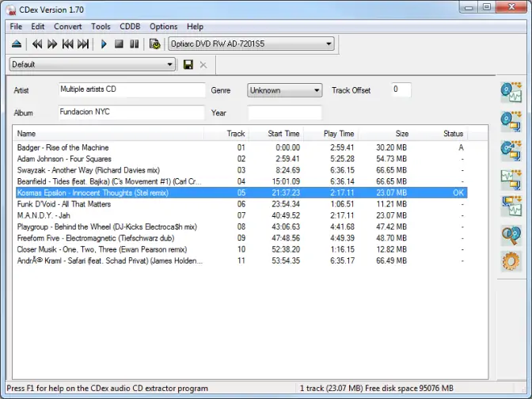Select the Kraml - Safari track row
This screenshot has height=399, width=532.
[241, 260]
